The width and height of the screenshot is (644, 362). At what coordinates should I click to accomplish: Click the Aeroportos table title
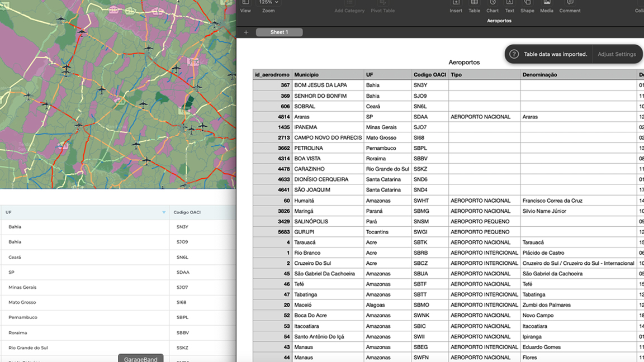tap(464, 63)
